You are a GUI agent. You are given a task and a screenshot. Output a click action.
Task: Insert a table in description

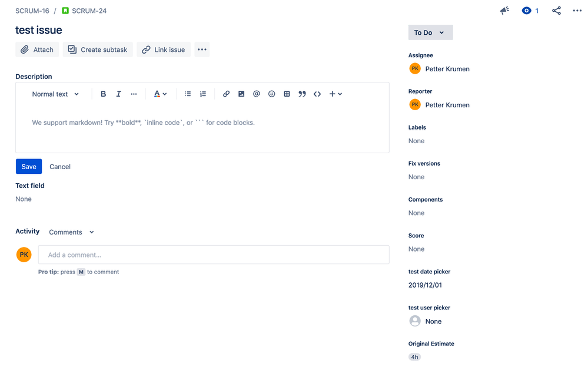287,94
